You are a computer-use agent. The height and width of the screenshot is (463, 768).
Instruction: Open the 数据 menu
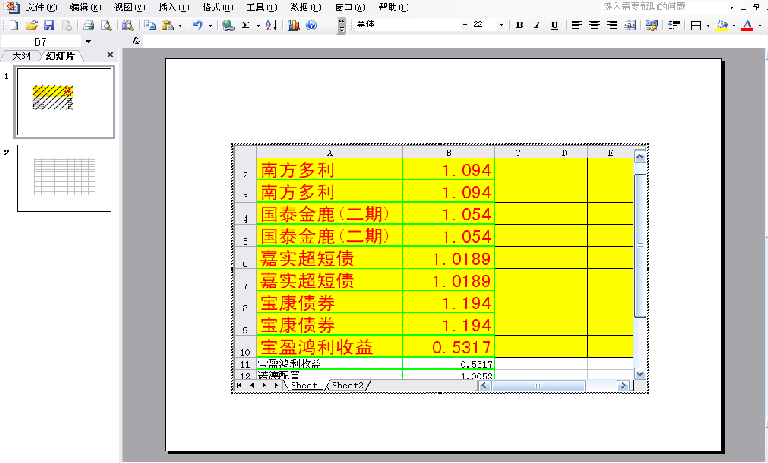click(306, 7)
